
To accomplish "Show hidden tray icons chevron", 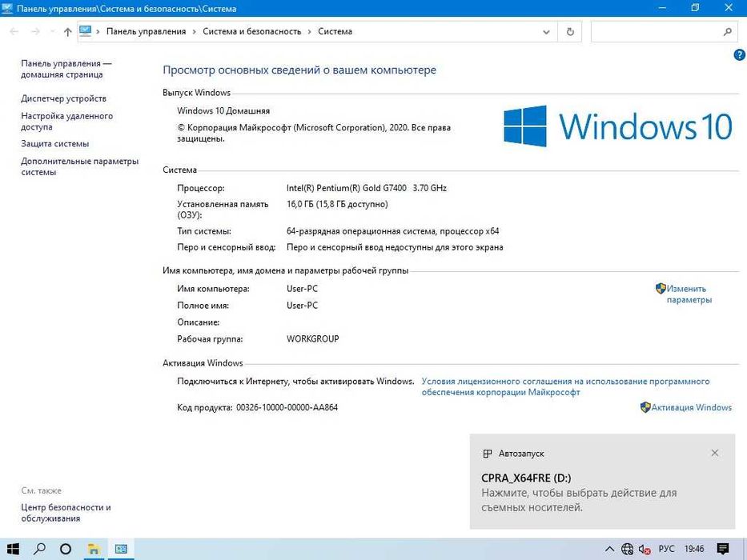I will point(608,549).
